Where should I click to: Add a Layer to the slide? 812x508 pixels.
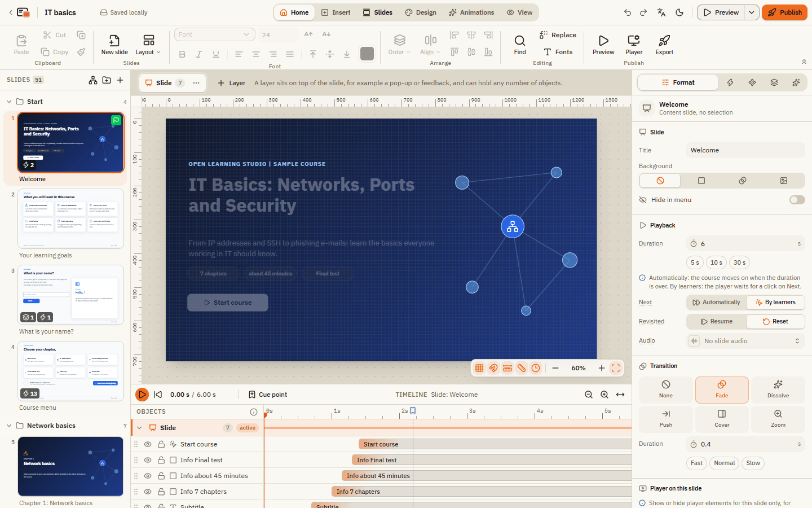click(232, 83)
